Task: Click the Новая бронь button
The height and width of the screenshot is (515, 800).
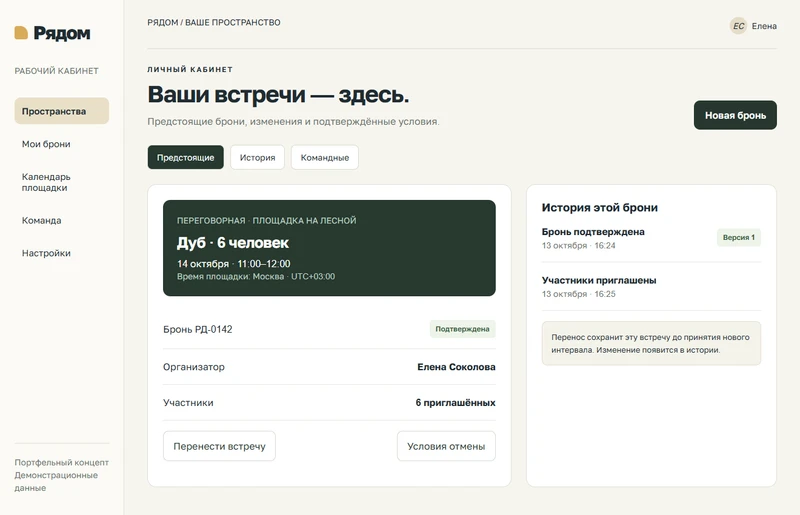Action: click(x=735, y=115)
